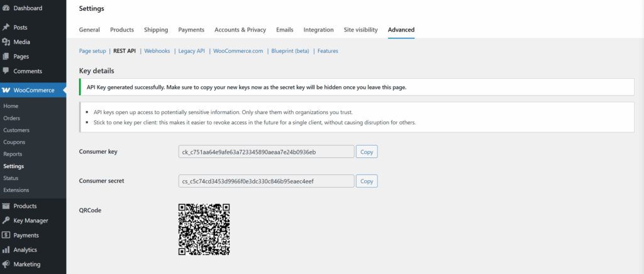Viewport: 644px width, 274px height.
Task: Click the Marketing megaphone icon
Action: (6, 264)
